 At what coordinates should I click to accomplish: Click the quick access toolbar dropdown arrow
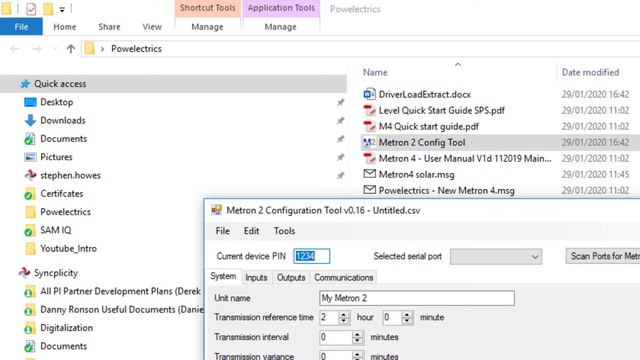coord(62,9)
